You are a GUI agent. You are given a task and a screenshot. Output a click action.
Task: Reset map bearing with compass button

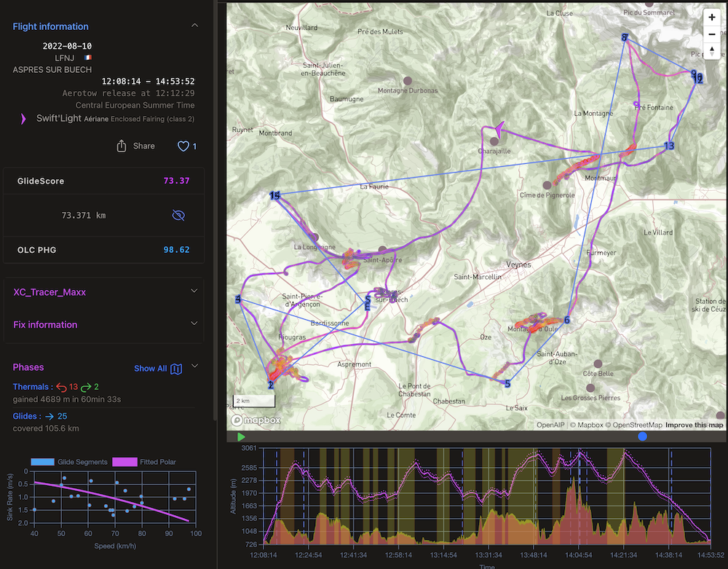pyautogui.click(x=711, y=51)
